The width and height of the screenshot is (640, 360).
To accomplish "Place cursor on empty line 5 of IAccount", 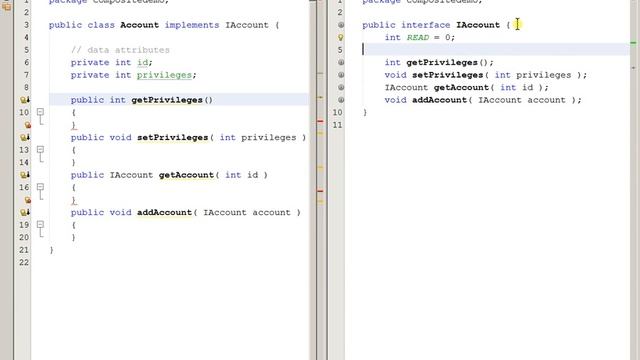I will click(496, 50).
